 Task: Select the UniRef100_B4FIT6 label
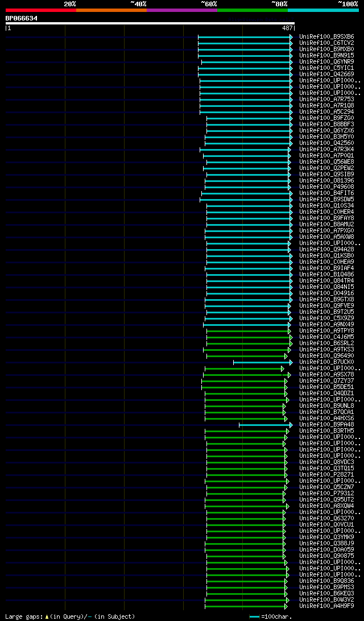327,193
